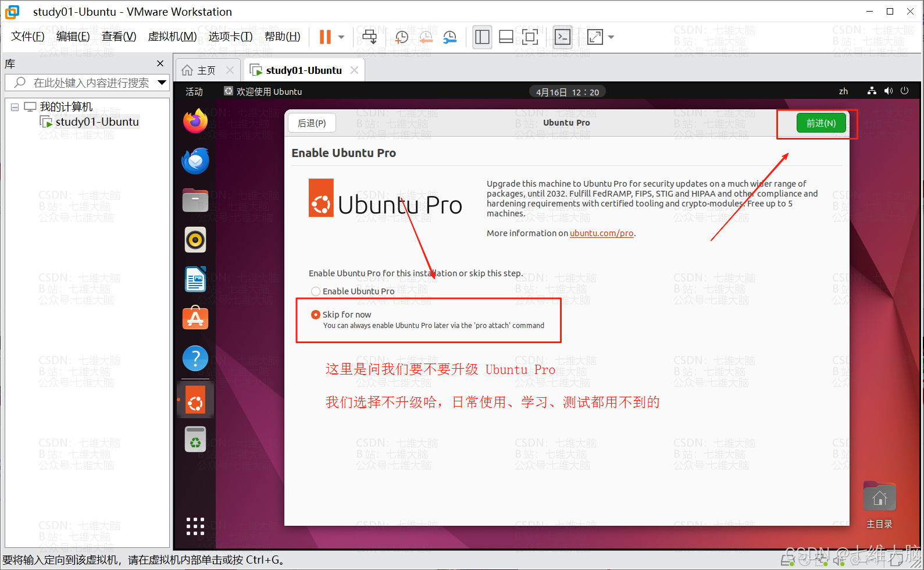Click the zh input method indicator
924x570 pixels.
[x=843, y=91]
